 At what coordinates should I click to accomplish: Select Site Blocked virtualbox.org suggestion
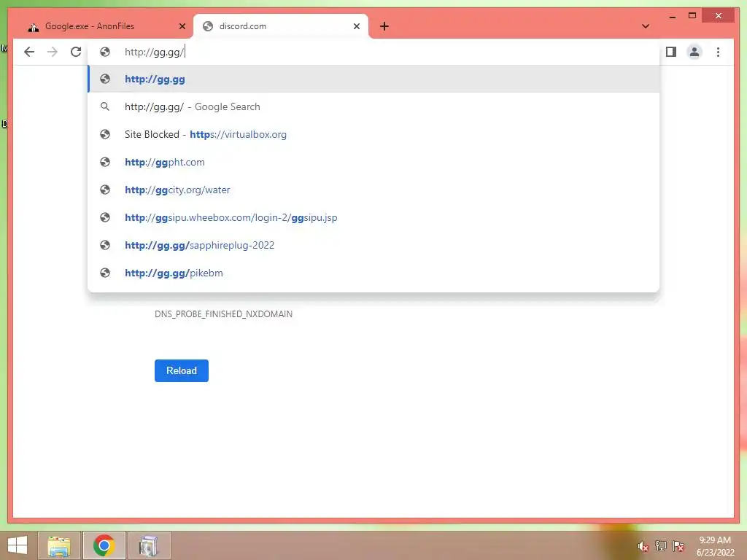pos(373,134)
